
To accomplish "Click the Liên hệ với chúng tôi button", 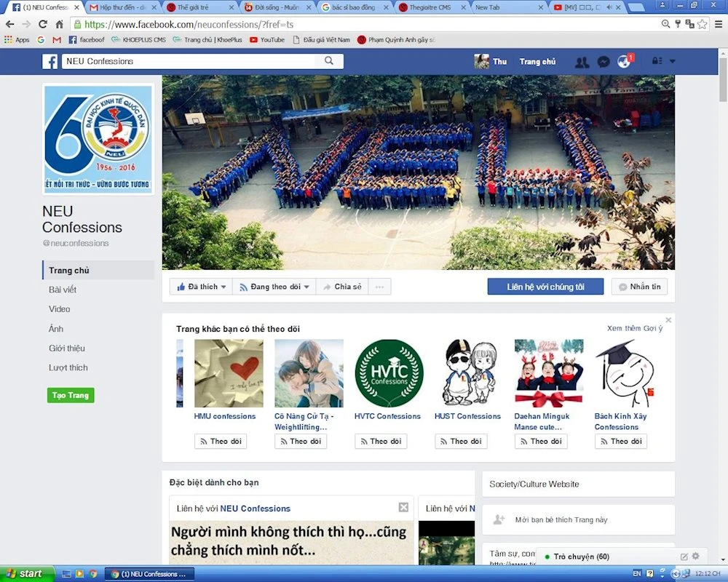I will click(x=545, y=287).
